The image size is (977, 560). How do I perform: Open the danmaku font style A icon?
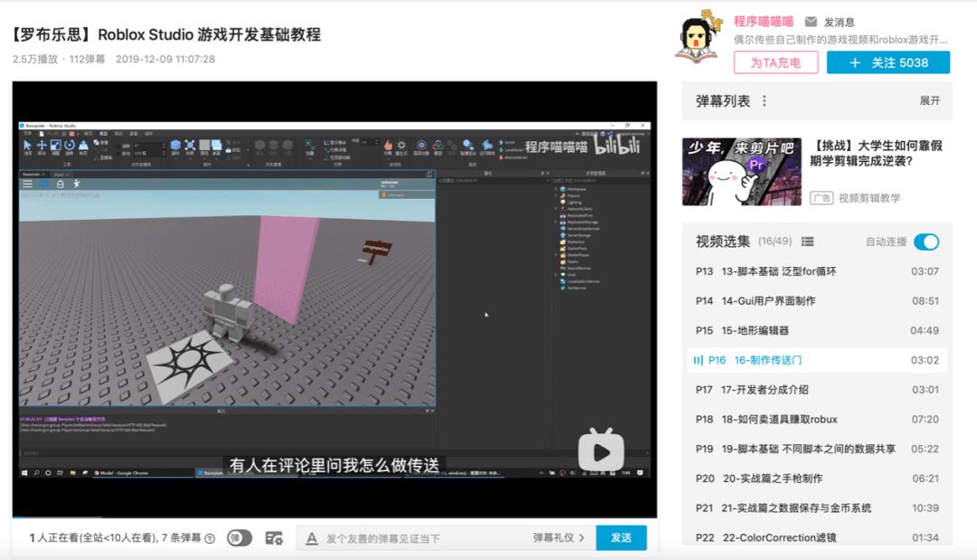pos(311,538)
